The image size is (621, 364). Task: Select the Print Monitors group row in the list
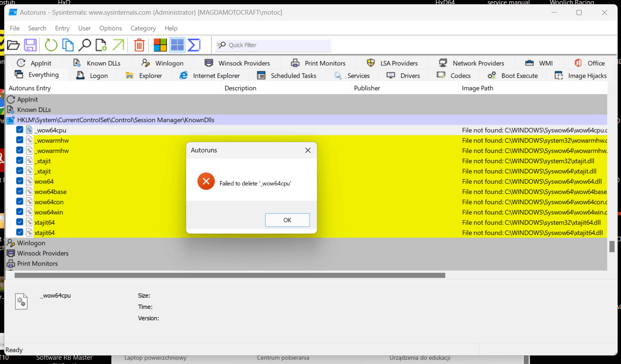[x=306, y=263]
